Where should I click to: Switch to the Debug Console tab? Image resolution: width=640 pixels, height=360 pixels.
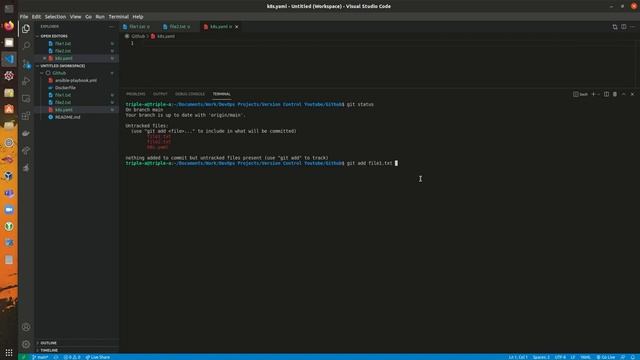190,94
